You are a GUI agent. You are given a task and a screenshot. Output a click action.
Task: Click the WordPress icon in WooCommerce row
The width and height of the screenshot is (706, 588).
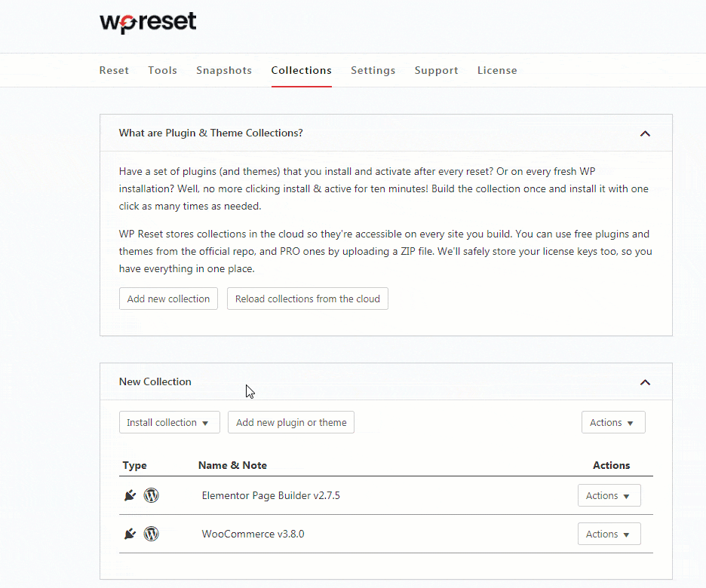[152, 534]
